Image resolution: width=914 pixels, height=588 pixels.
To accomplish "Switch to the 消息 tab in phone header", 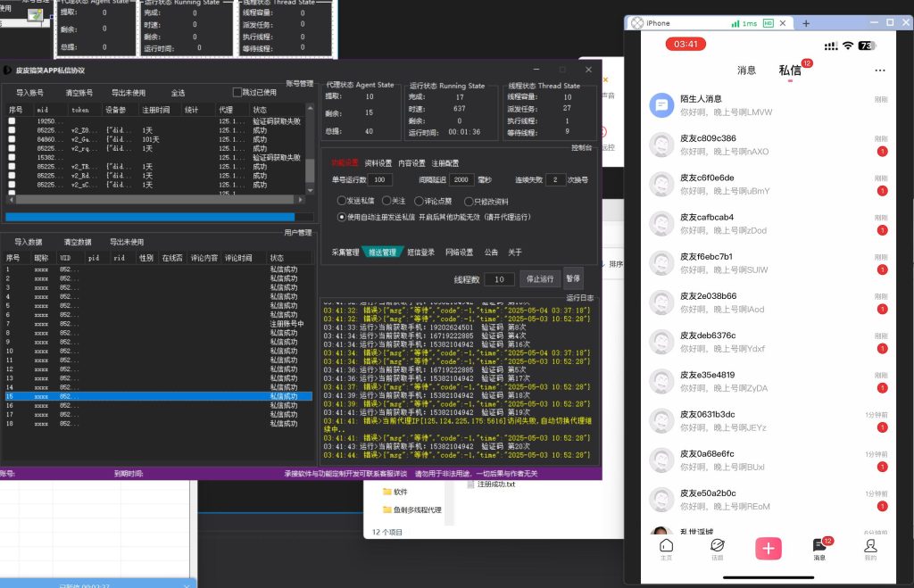I will [747, 70].
